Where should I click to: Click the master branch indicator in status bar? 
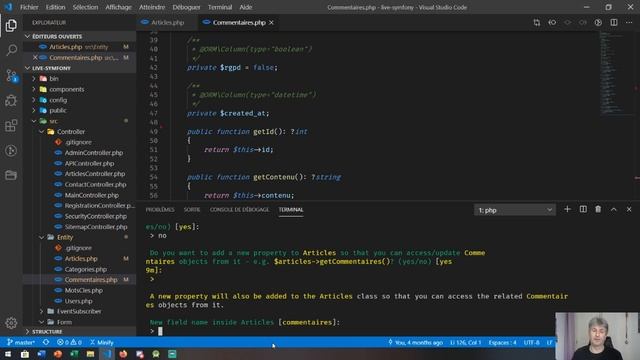[21, 342]
